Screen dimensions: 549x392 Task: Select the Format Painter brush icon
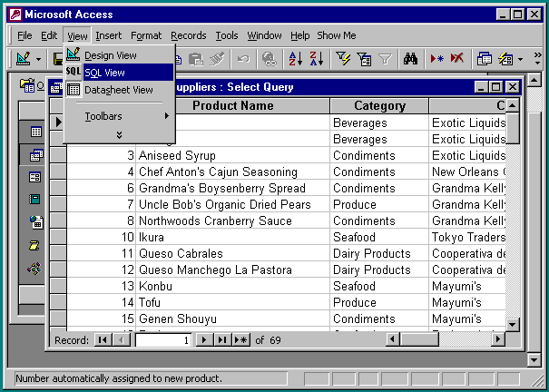217,59
